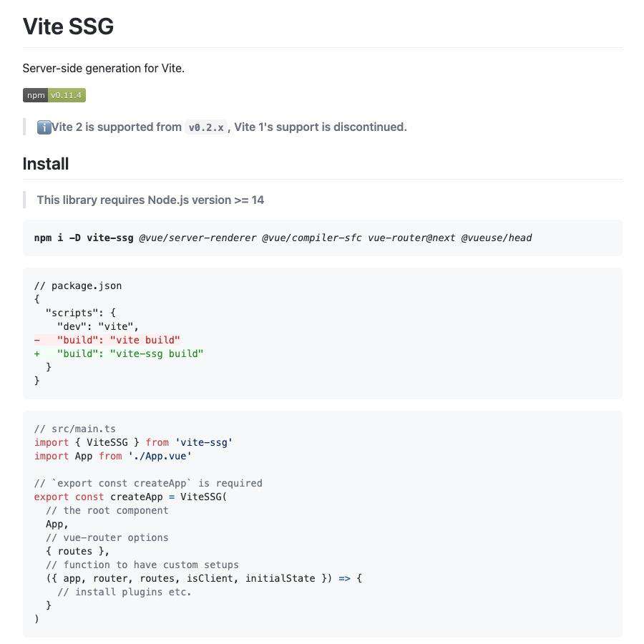Click the // src/main.ts comment line

(75, 429)
